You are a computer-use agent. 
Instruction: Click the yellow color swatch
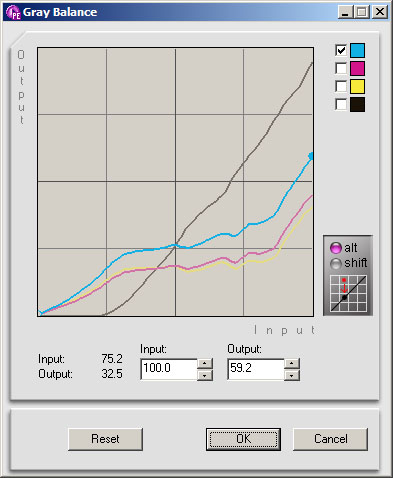357,86
